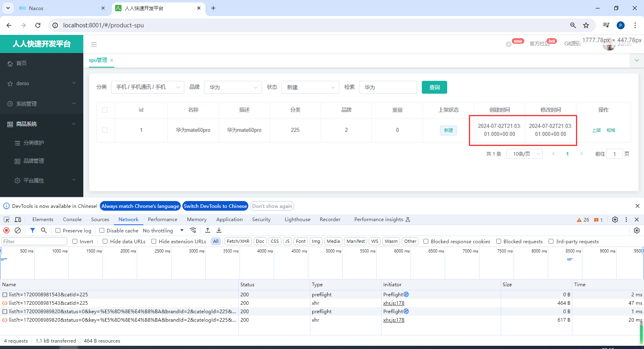Open the 10条/页 page size dropdown
This screenshot has width=644, height=349.
524,154
